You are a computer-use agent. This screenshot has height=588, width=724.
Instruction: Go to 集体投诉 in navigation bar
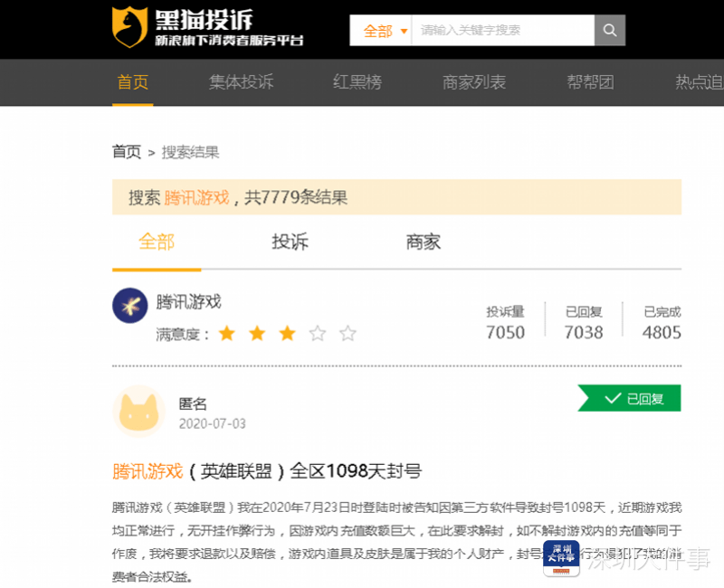tap(241, 82)
